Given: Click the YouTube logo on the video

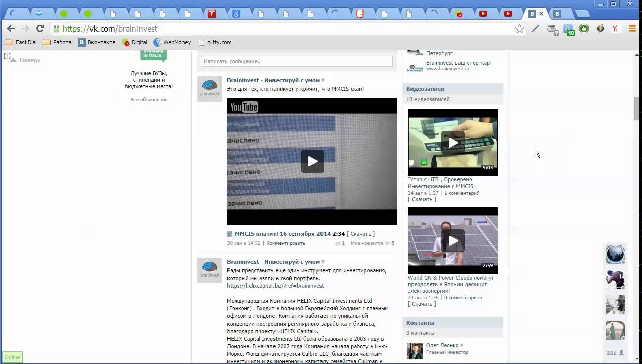Looking at the screenshot, I should coord(244,107).
